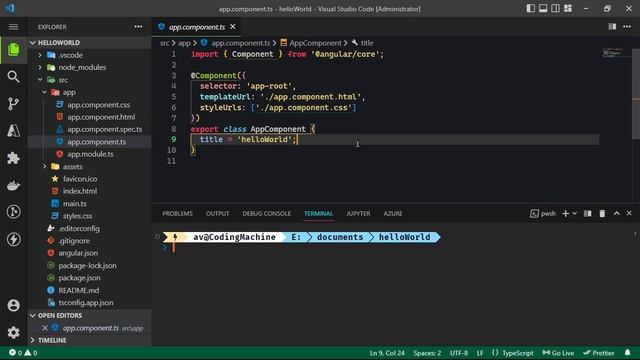Switch to the AZURE tab
This screenshot has height=360, width=640.
[393, 213]
